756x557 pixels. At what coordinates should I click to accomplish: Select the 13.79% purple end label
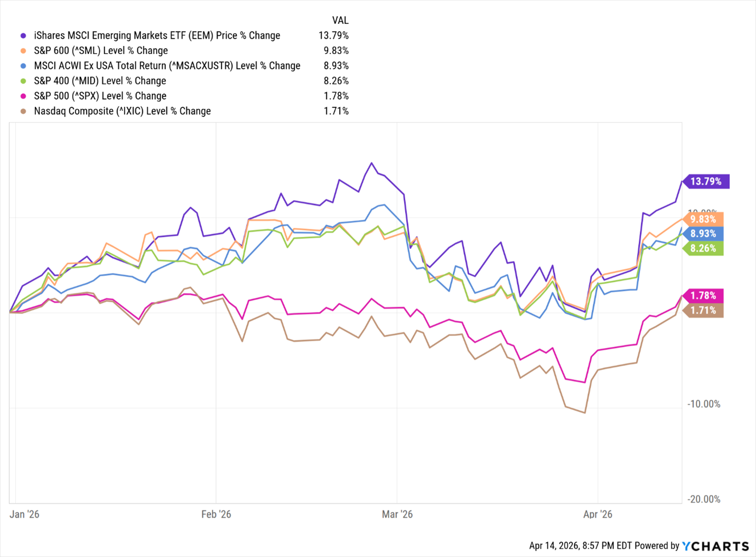coord(706,181)
